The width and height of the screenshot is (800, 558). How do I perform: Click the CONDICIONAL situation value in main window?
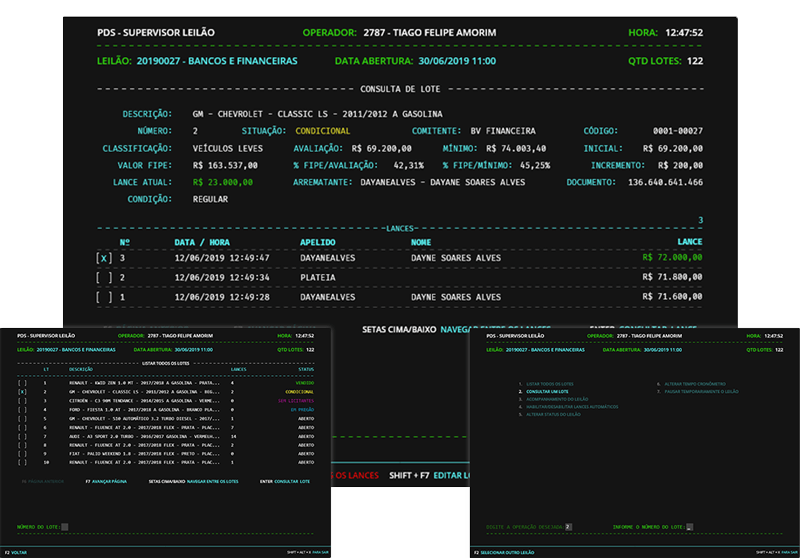[322, 131]
